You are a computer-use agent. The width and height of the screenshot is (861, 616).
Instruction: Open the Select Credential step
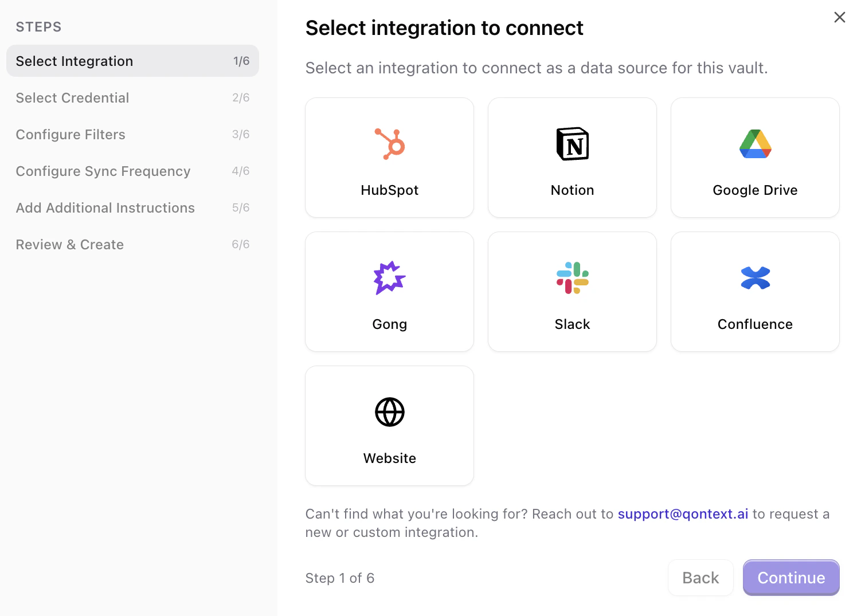72,97
